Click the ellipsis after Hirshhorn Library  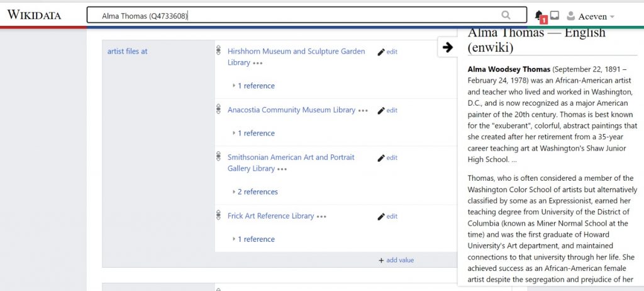click(257, 64)
